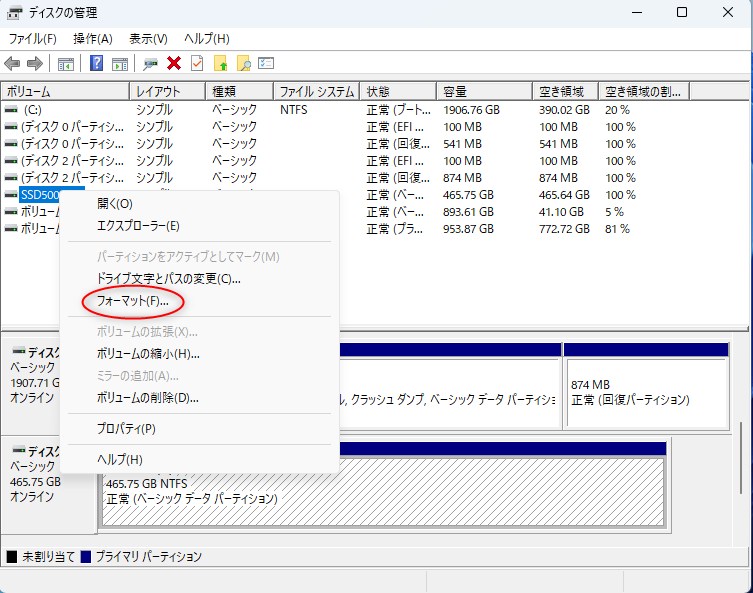The width and height of the screenshot is (753, 593).
Task: Select the (C:) volume row
Action: click(x=32, y=109)
